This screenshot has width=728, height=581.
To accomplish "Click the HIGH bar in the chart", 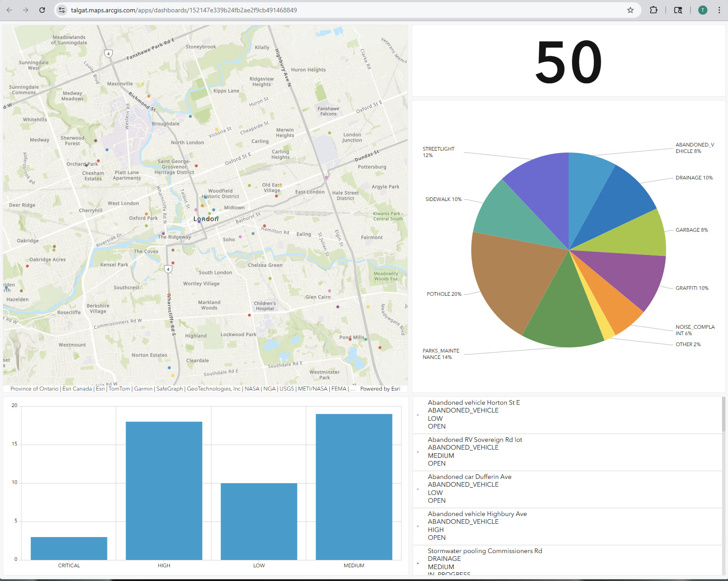I will pos(164,490).
